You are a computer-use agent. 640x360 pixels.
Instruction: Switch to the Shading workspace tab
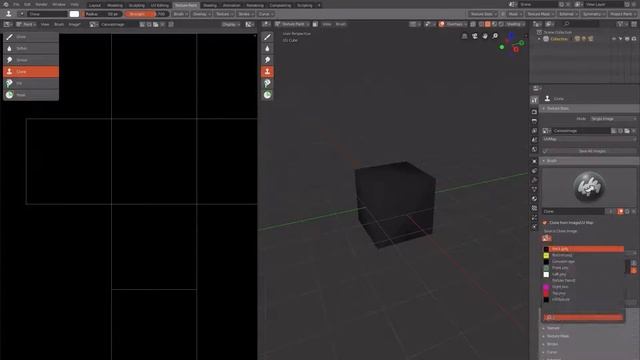[210, 5]
